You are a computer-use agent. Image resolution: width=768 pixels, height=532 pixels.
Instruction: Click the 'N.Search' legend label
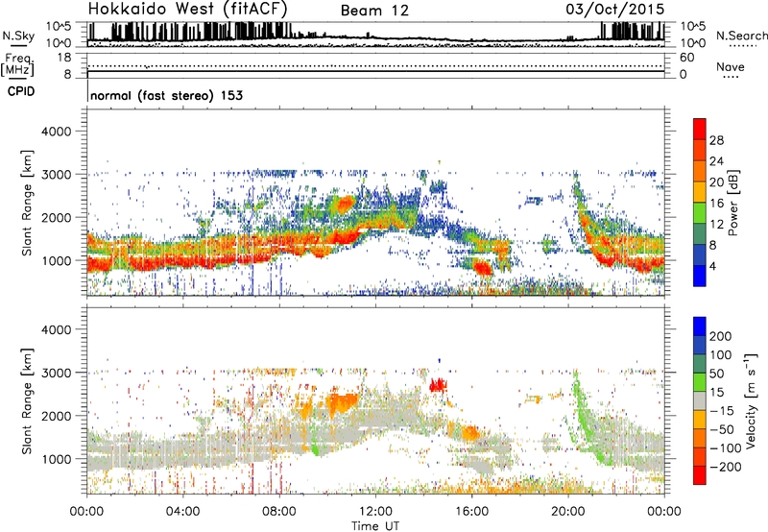click(741, 36)
